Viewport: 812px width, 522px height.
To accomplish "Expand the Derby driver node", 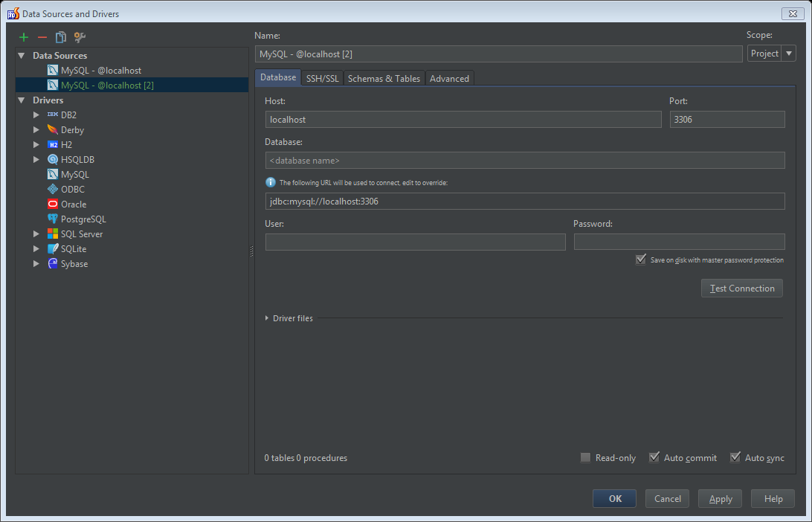I will click(x=36, y=130).
